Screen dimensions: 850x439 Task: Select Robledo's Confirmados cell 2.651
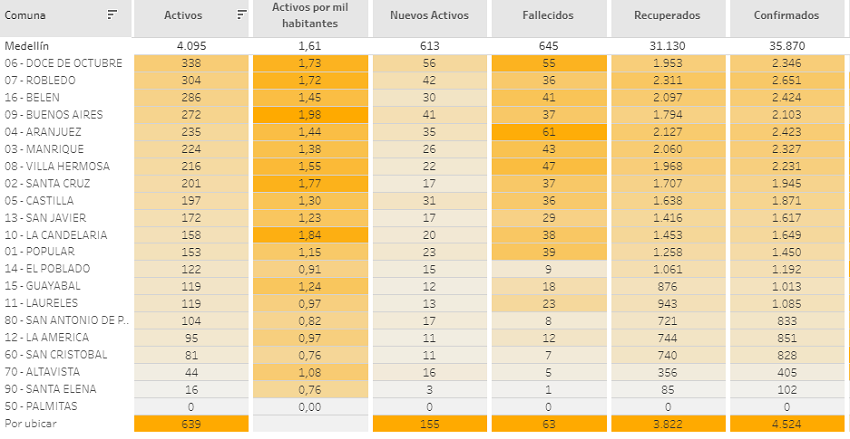click(787, 80)
